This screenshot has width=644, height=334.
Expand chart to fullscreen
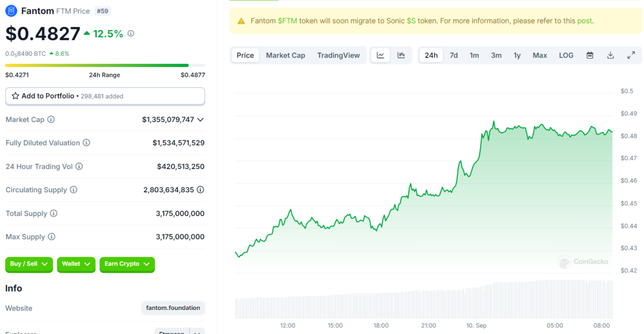tap(631, 55)
